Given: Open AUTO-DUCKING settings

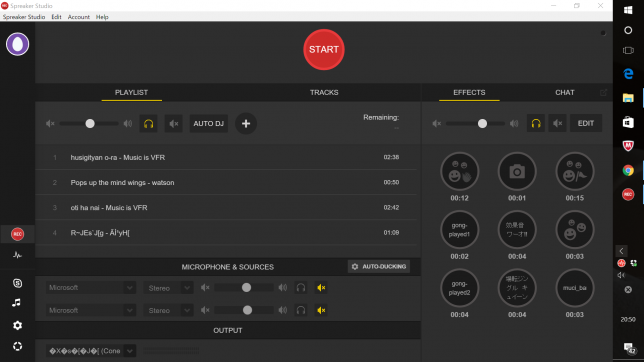Looking at the screenshot, I should 379,267.
